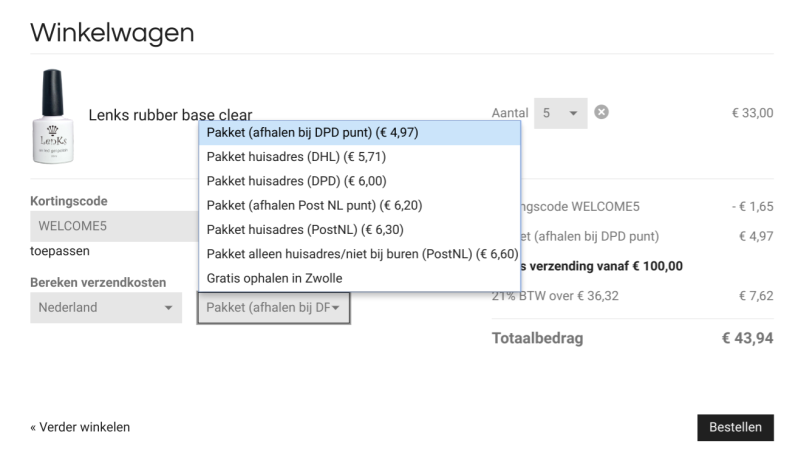Pick niet bij buren PostNL option

361,253
